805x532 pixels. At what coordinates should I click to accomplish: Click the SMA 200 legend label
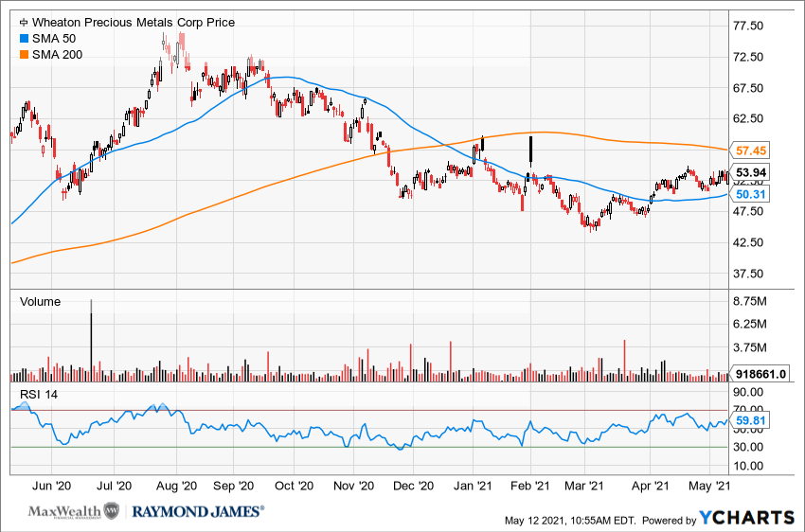[57, 54]
